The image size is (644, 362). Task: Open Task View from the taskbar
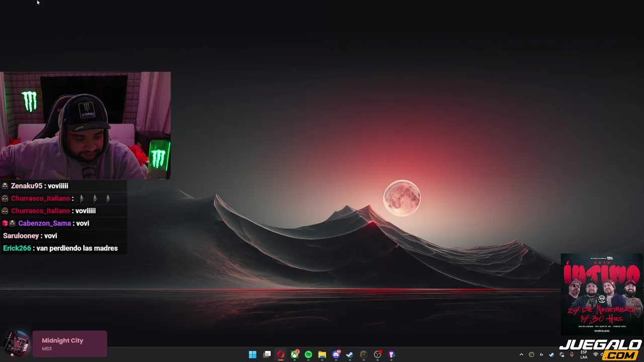point(267,354)
